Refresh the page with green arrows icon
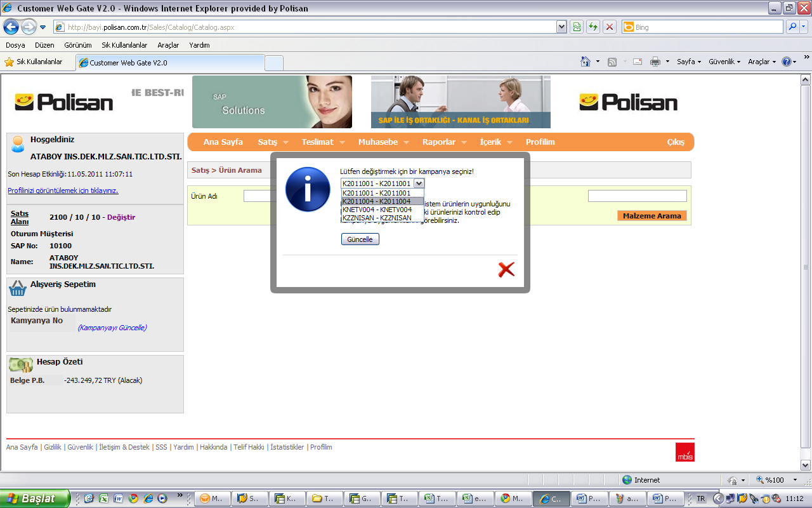The width and height of the screenshot is (812, 508). (x=593, y=27)
